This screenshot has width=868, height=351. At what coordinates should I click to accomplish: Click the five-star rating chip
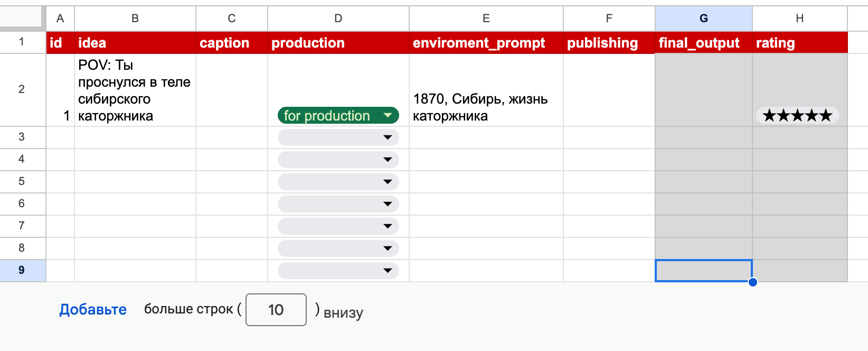[797, 115]
